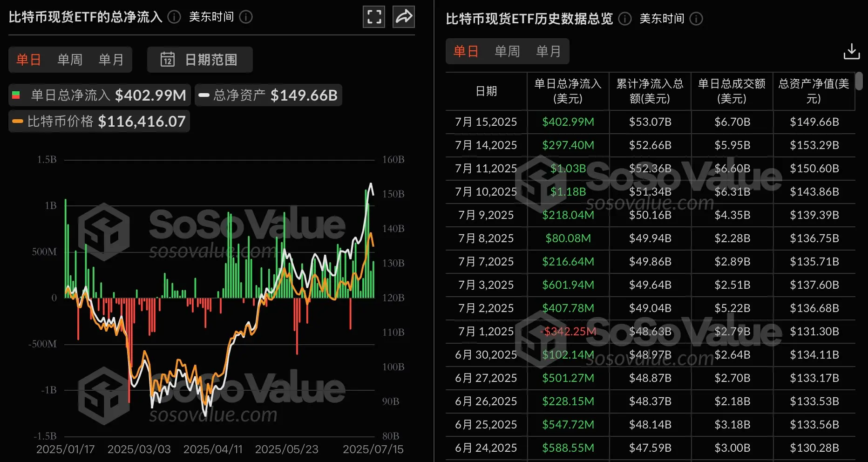Click the fullscreen expand chart icon

[374, 17]
